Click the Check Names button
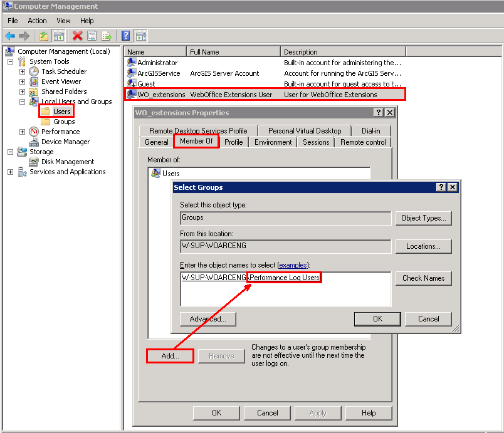 pyautogui.click(x=424, y=278)
